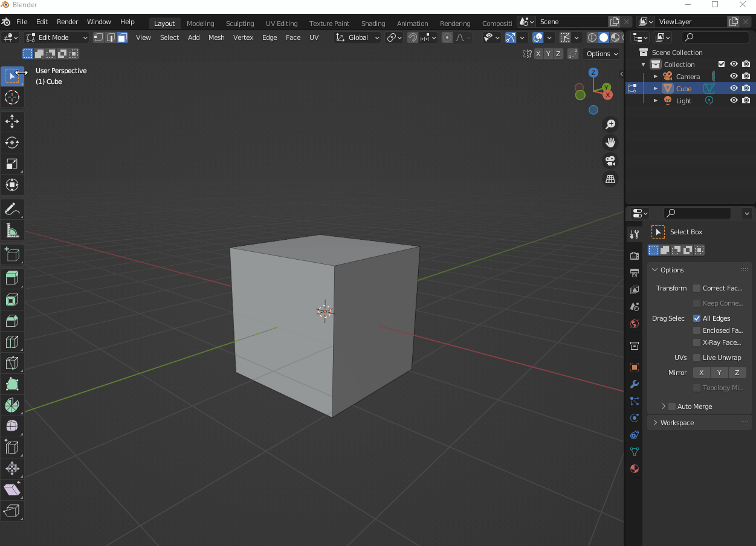Pick the Knife tool
756x546 pixels.
click(x=12, y=363)
